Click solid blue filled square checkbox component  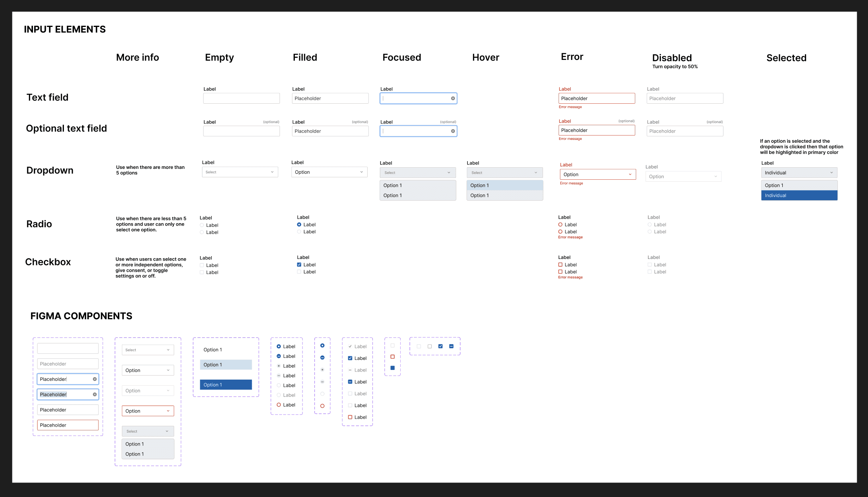click(x=393, y=368)
